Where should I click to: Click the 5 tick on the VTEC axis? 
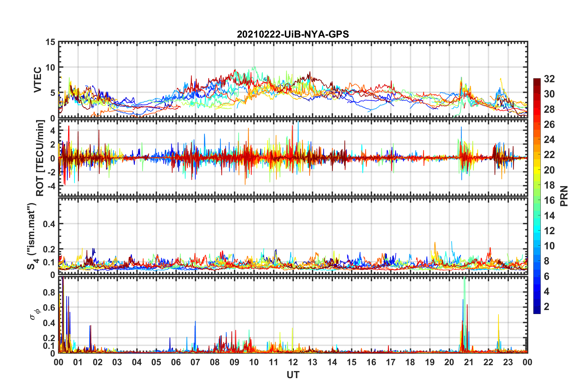(x=53, y=93)
